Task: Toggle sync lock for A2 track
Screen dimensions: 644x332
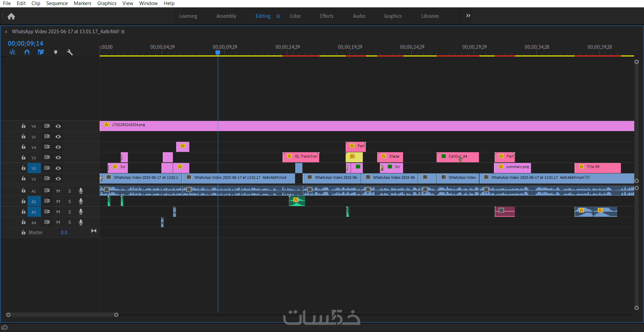Action: (47, 201)
